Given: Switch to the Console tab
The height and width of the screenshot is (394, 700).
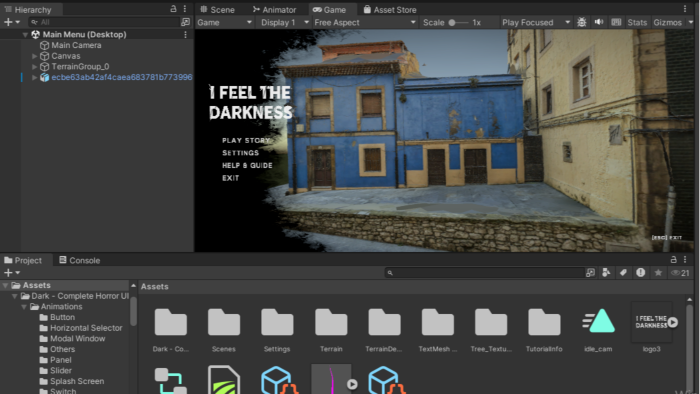Looking at the screenshot, I should (x=79, y=260).
